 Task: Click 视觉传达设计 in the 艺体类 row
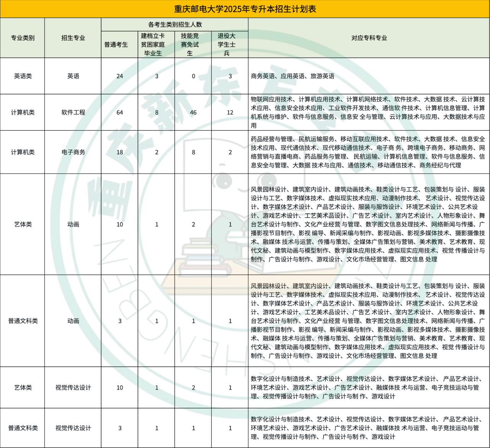(x=73, y=388)
